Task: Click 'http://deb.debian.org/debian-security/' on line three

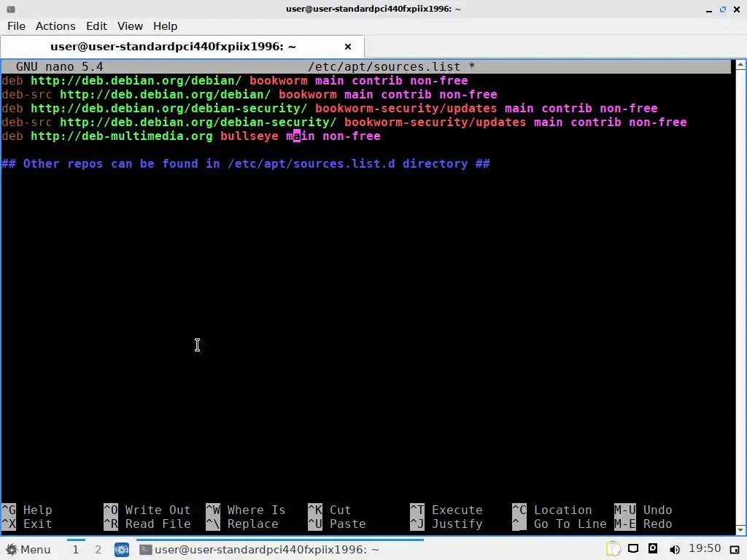Action: [x=169, y=109]
